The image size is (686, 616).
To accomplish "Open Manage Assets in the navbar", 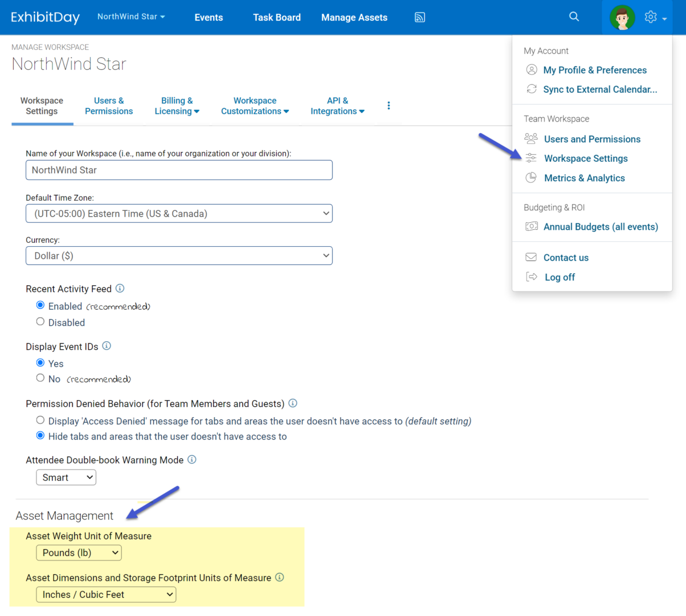I will [x=354, y=18].
